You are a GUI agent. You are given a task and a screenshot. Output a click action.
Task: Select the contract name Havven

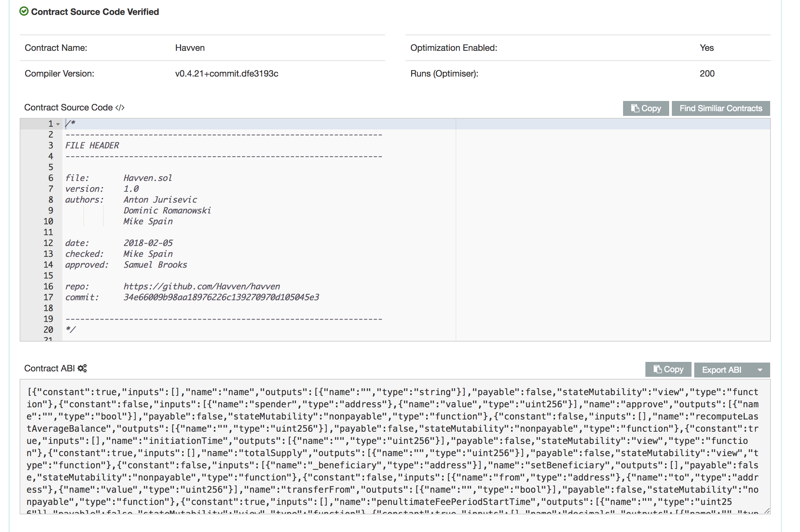tap(189, 47)
